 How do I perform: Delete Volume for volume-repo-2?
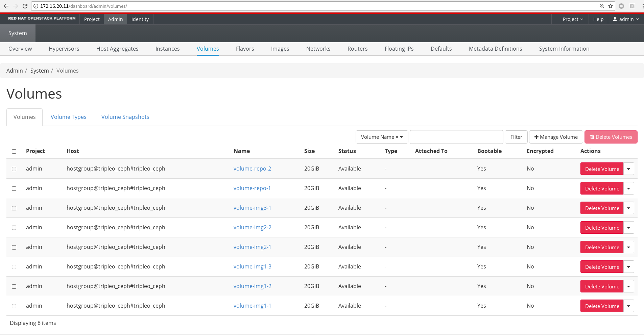tap(602, 169)
